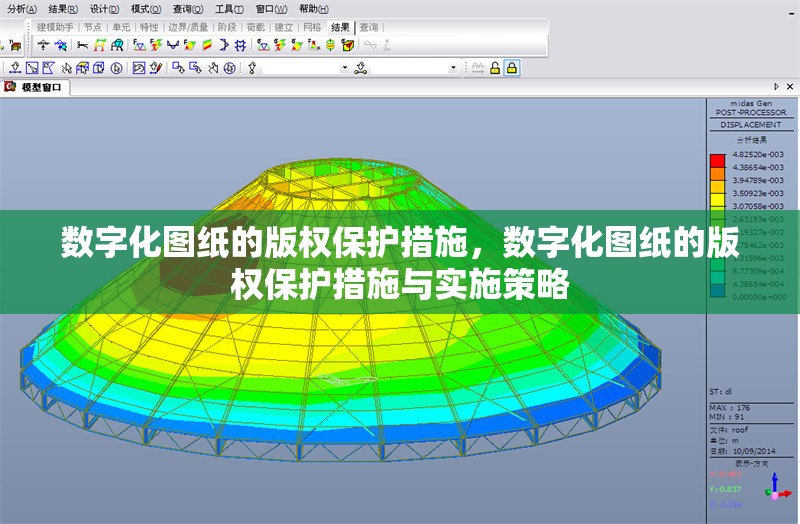Image resolution: width=800 pixels, height=524 pixels.
Task: Click the reactions icon, first in results toolbar
Action: click(44, 45)
